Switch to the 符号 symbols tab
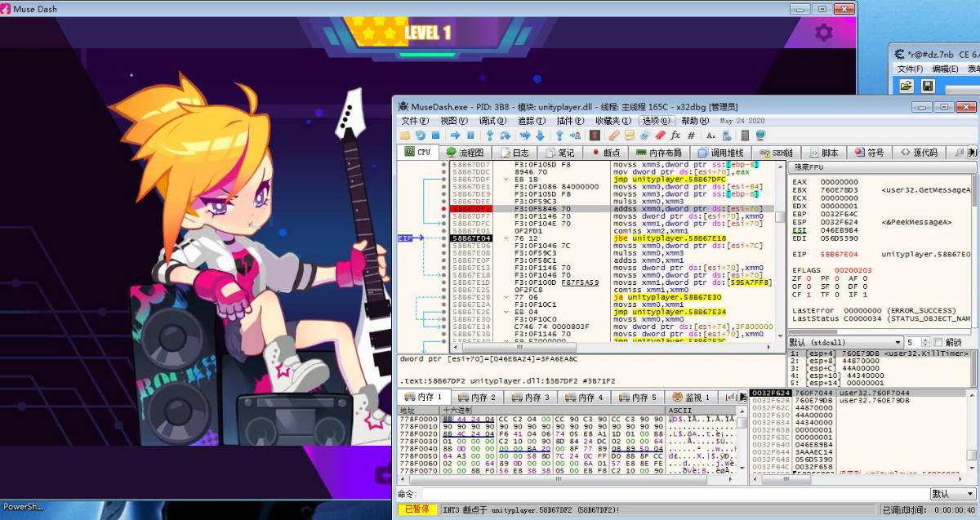 (869, 153)
